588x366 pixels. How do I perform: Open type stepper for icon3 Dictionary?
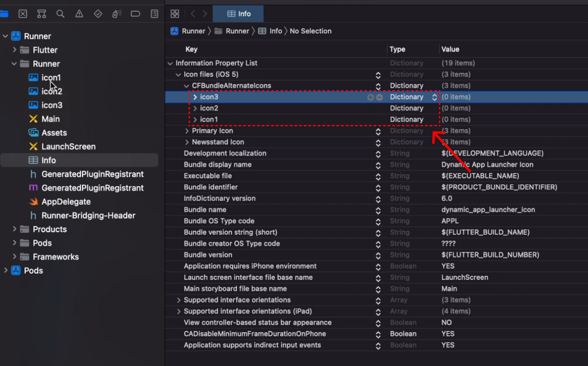tap(434, 97)
